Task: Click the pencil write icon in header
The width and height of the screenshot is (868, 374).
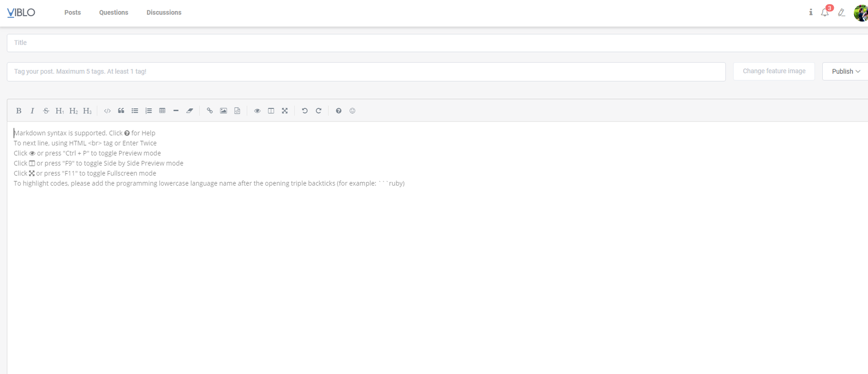Action: pyautogui.click(x=842, y=12)
